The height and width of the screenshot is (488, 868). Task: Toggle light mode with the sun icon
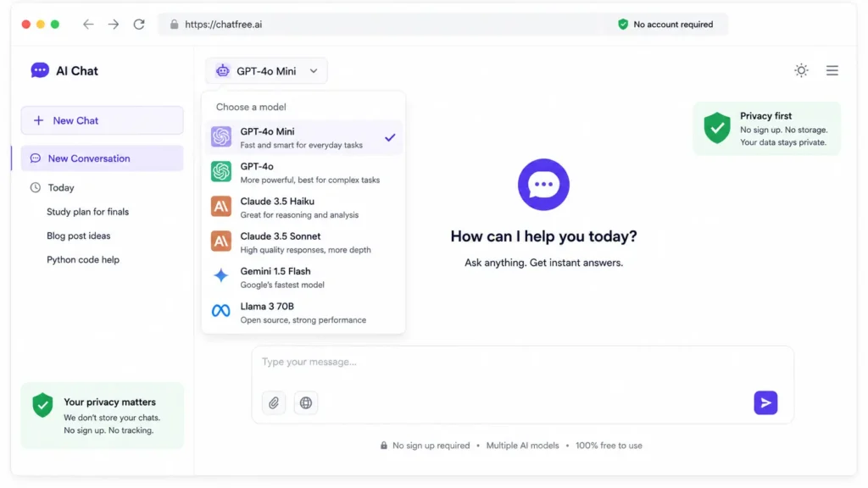801,70
